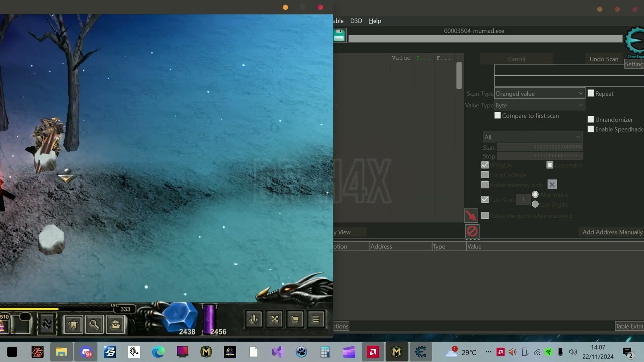Open Microsoft Edge from the taskbar
The height and width of the screenshot is (362, 644).
(x=158, y=352)
